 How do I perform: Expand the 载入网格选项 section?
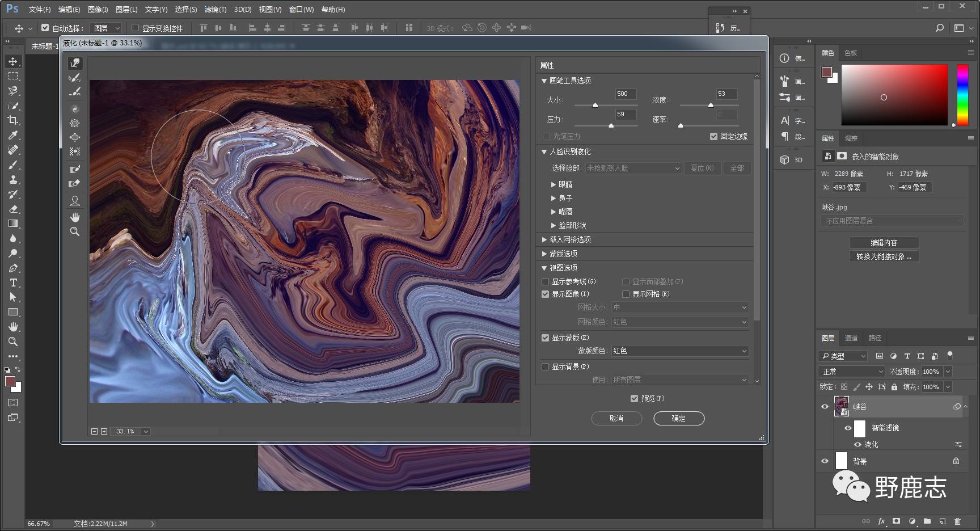point(544,239)
